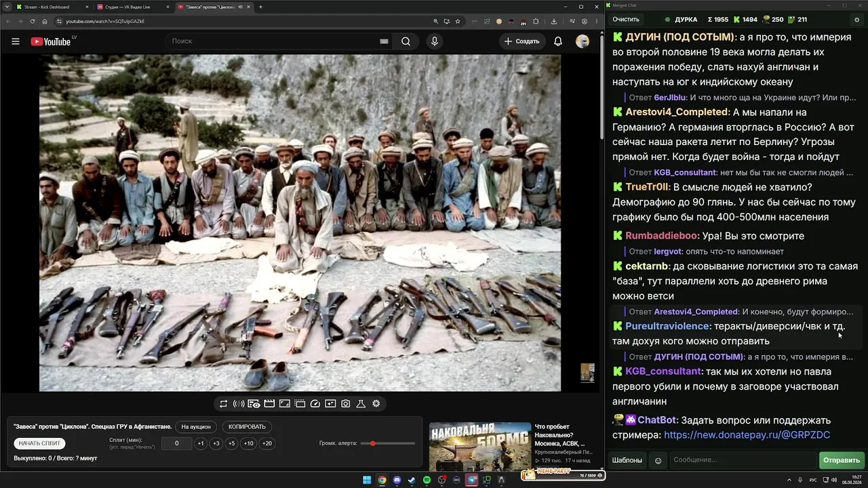Open Steam from the taskbar

(x=412, y=480)
